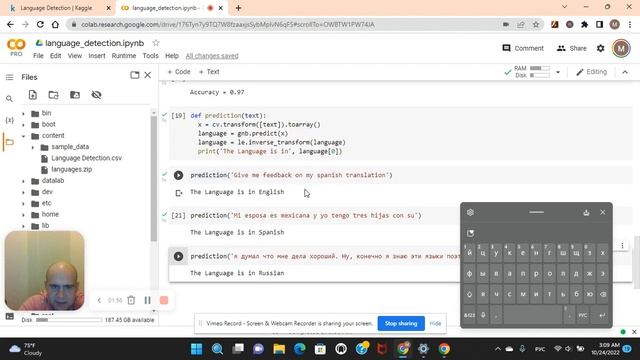The width and height of the screenshot is (640, 360).
Task: Open the RAM and Disk runtime dropdown
Action: click(x=558, y=72)
